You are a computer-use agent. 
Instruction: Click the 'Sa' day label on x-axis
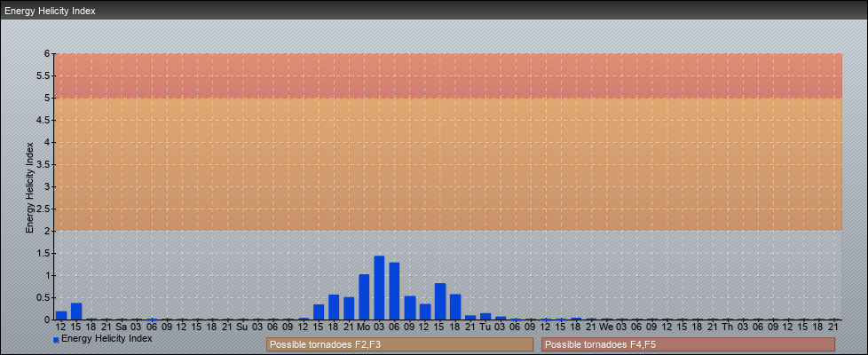point(121,327)
